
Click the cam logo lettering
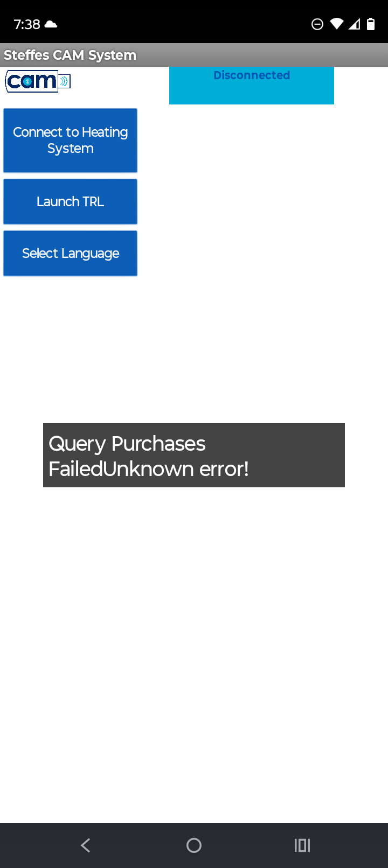32,81
